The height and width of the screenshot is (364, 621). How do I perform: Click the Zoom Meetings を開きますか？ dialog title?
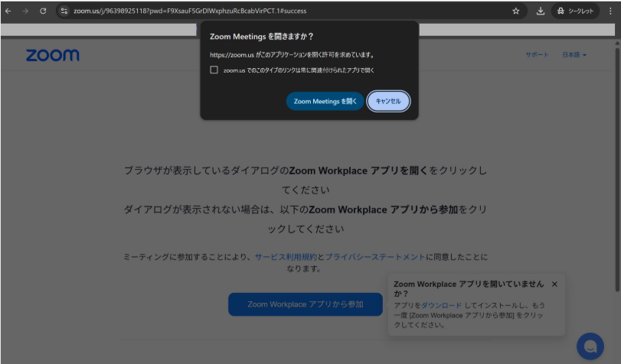[x=261, y=37]
